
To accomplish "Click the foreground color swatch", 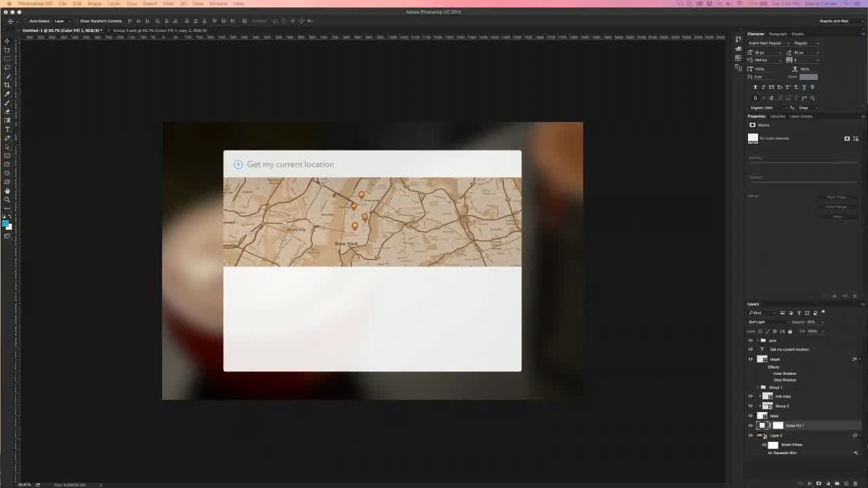I will [x=5, y=223].
